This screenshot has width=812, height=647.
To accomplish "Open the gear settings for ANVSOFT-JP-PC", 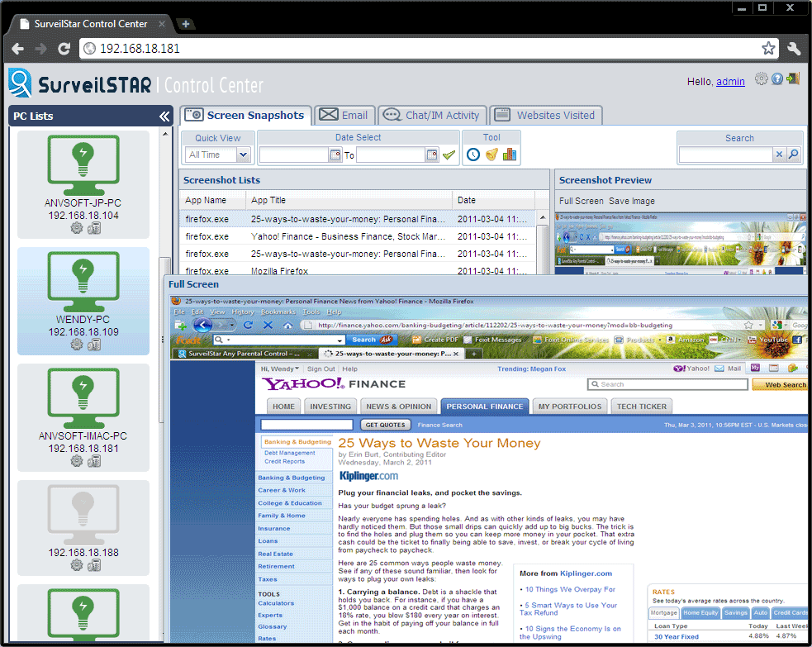I will [x=77, y=228].
